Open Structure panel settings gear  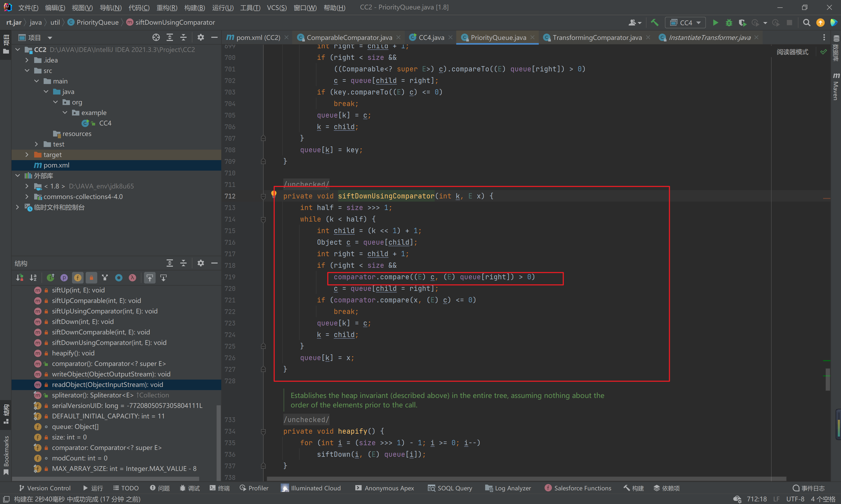201,263
